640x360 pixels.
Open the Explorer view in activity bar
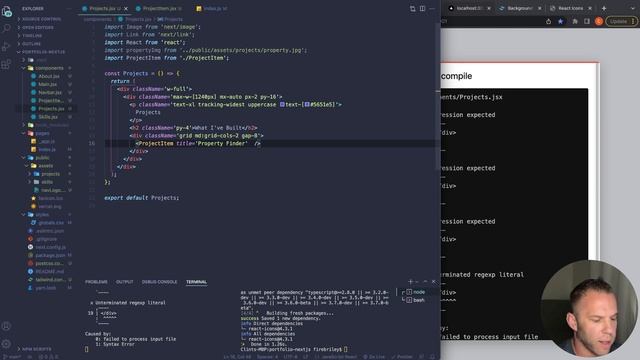pos(7,12)
